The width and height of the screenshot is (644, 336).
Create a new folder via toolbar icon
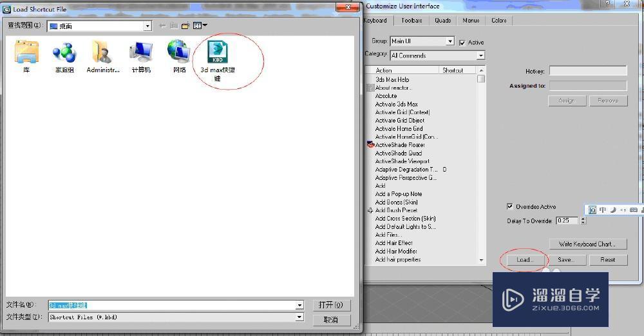point(185,26)
